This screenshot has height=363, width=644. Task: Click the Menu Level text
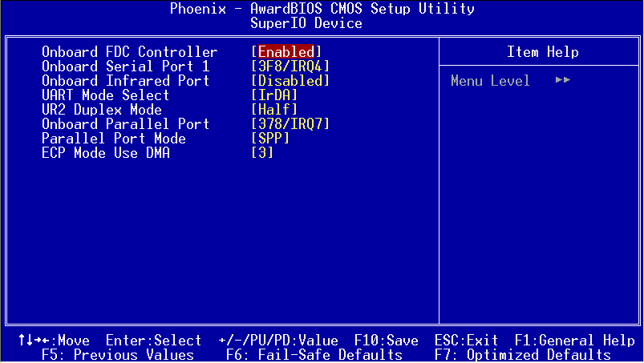pyautogui.click(x=490, y=81)
